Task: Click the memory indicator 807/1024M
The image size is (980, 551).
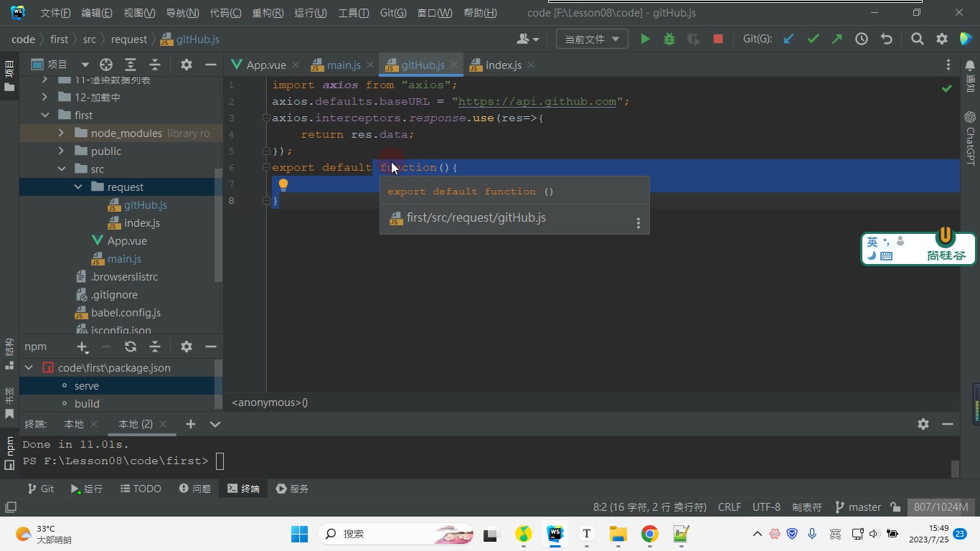Action: pyautogui.click(x=941, y=507)
